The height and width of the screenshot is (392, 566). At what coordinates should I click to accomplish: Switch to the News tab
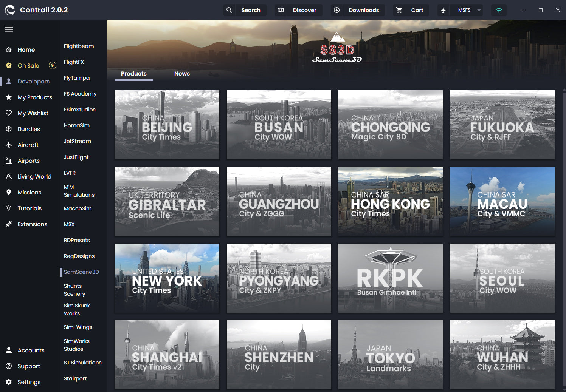coord(182,74)
